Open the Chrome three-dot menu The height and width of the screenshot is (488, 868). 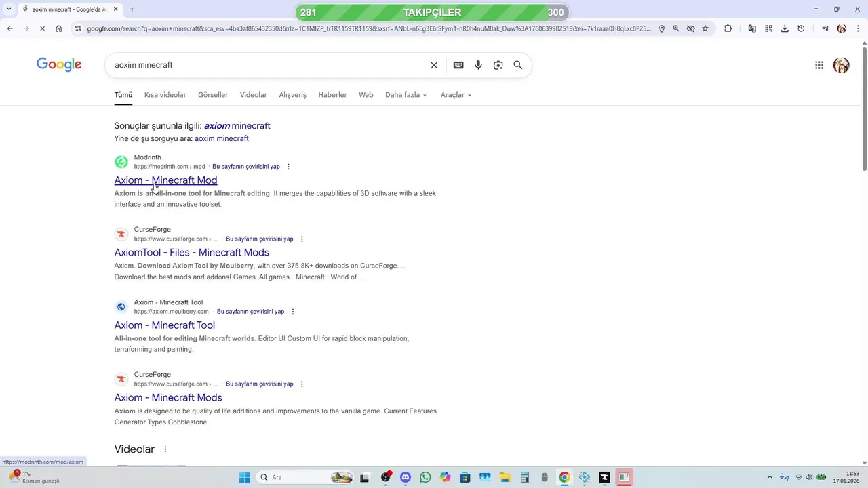tap(859, 28)
